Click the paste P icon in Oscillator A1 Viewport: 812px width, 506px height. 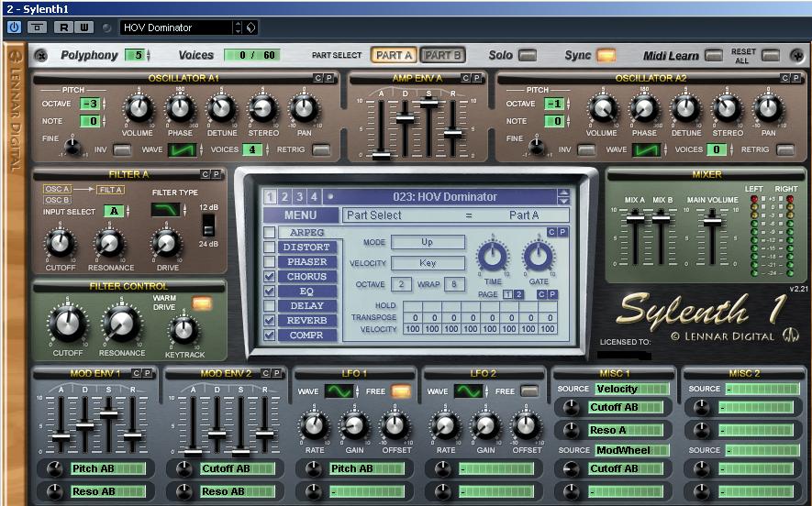coord(328,78)
